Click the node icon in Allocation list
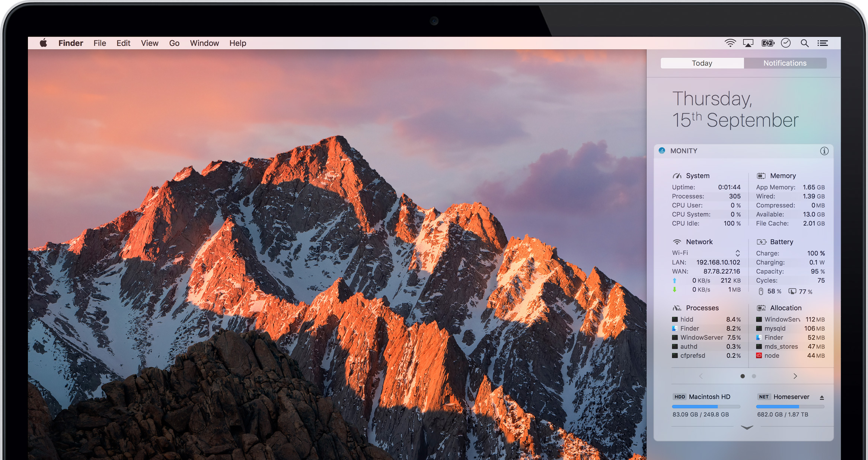The height and width of the screenshot is (460, 868). click(x=759, y=355)
